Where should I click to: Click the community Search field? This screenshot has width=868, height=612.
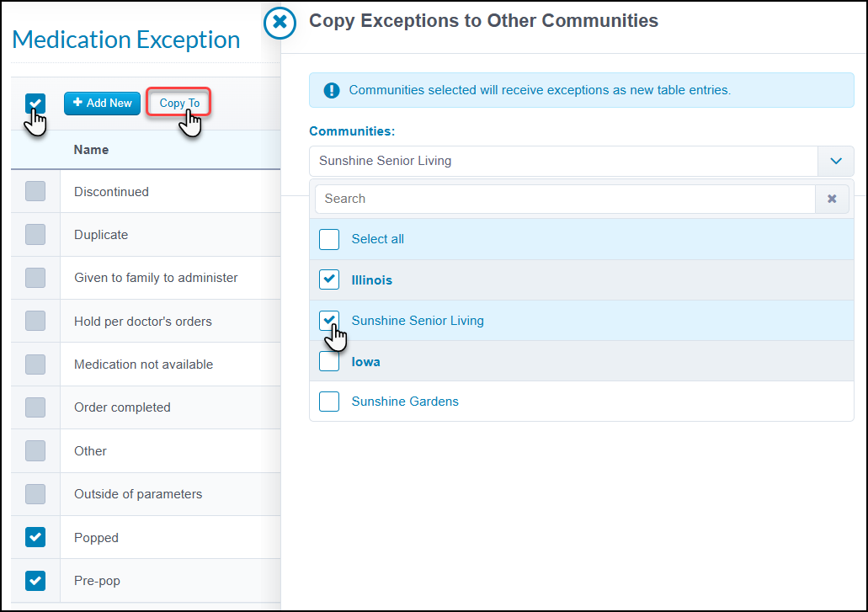click(565, 199)
